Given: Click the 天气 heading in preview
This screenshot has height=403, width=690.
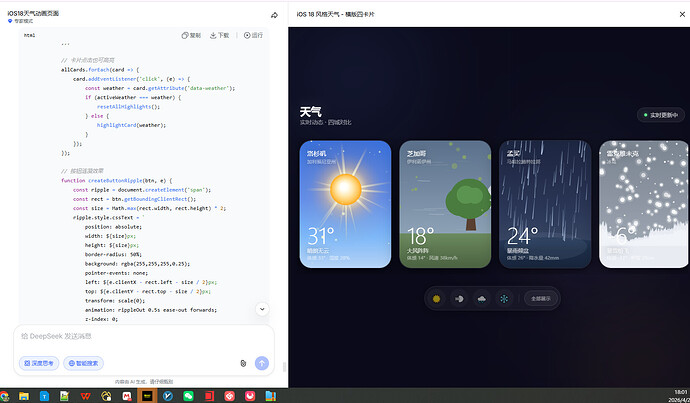Looking at the screenshot, I should point(311,111).
